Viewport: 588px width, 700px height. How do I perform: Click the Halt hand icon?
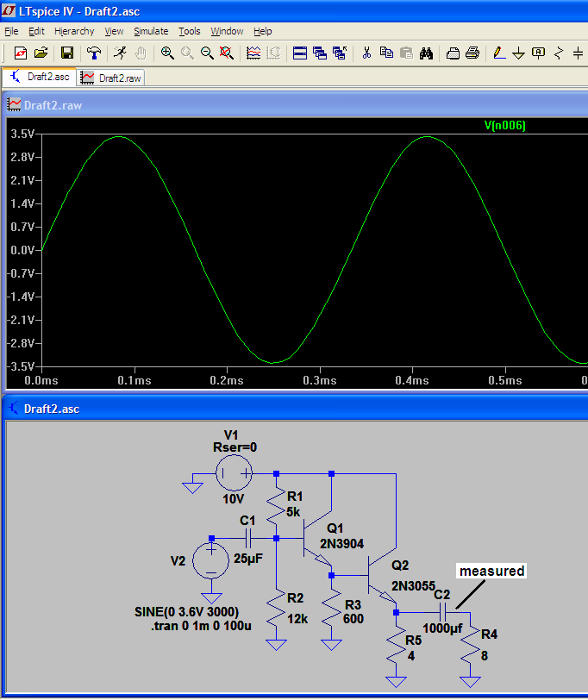[141, 53]
